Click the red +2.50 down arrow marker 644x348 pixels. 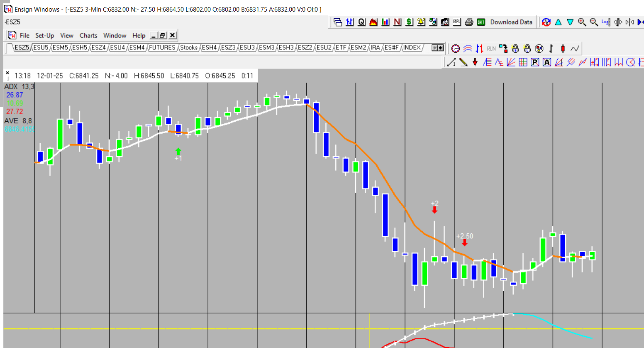coord(464,243)
